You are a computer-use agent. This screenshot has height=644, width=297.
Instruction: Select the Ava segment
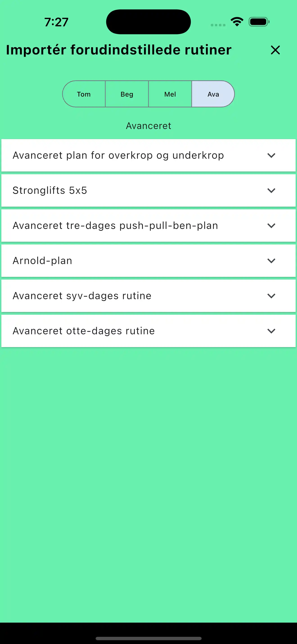pos(213,94)
